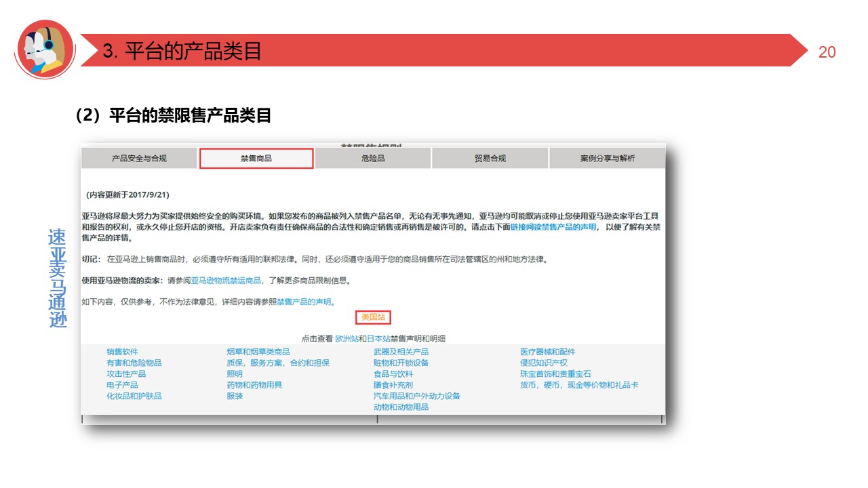Select the 美国站 site link
The height and width of the screenshot is (488, 868).
pyautogui.click(x=374, y=317)
